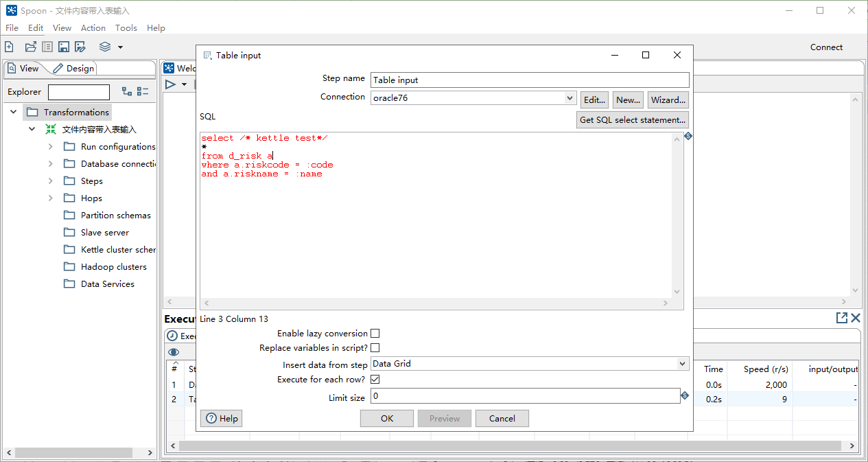Image resolution: width=868 pixels, height=462 pixels.
Task: Click the Open file toolbar icon
Action: [30, 47]
